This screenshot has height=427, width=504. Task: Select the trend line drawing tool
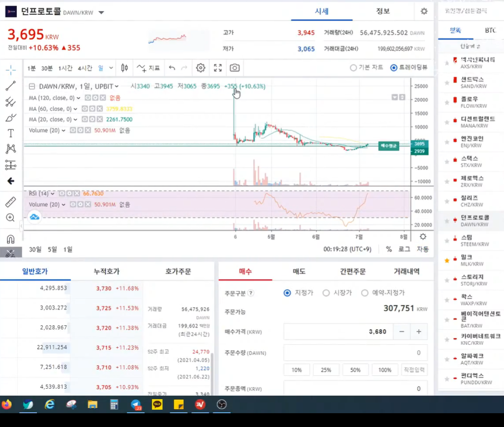coord(11,86)
